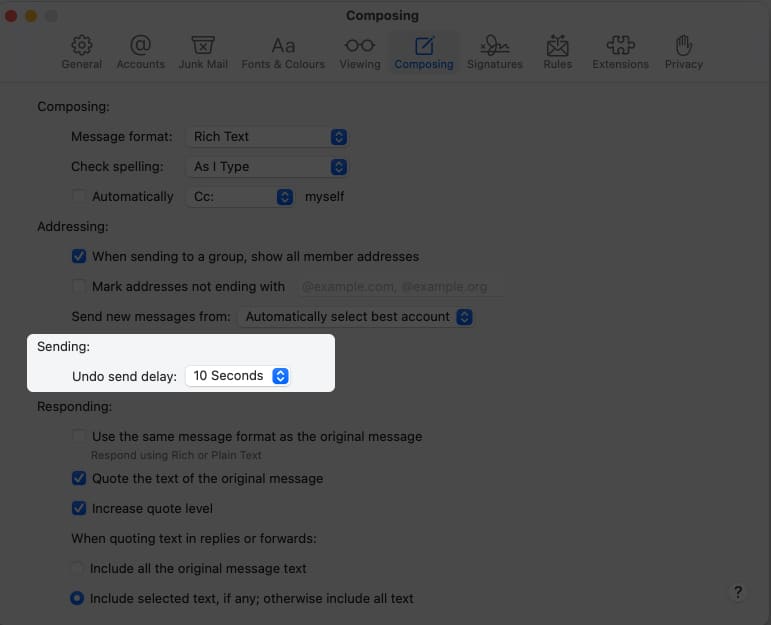The image size is (771, 625).
Task: Click the Respond using Rich or Plain Text hint
Action: pos(176,455)
